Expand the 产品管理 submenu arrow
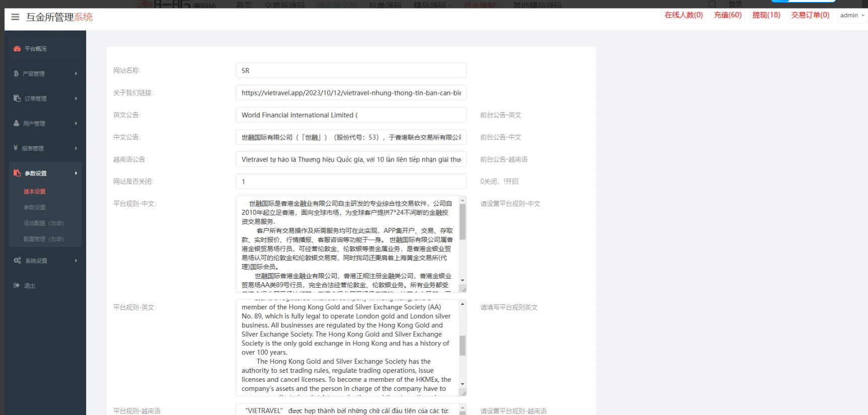This screenshot has height=415, width=868. point(76,73)
